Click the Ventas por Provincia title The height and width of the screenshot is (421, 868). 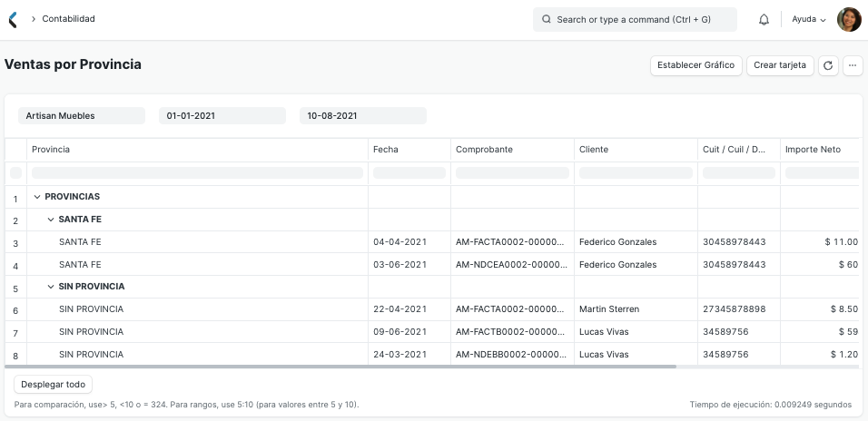coord(73,64)
